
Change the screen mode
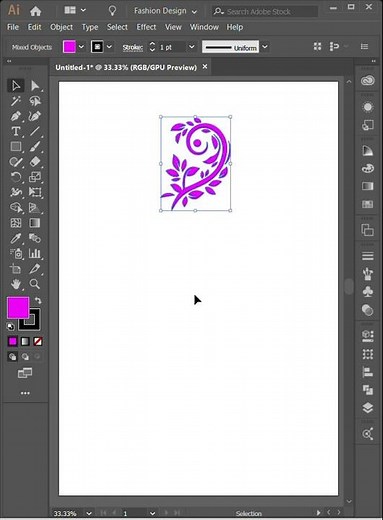pos(25,373)
